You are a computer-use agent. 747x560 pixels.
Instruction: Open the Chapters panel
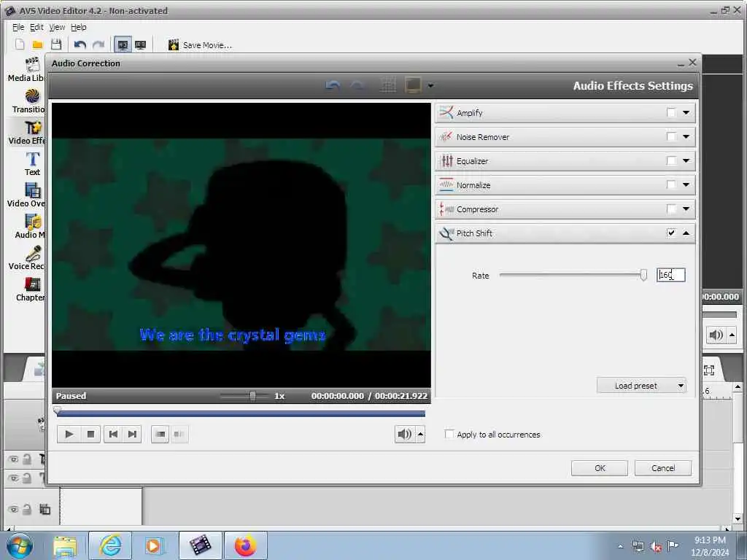click(30, 289)
